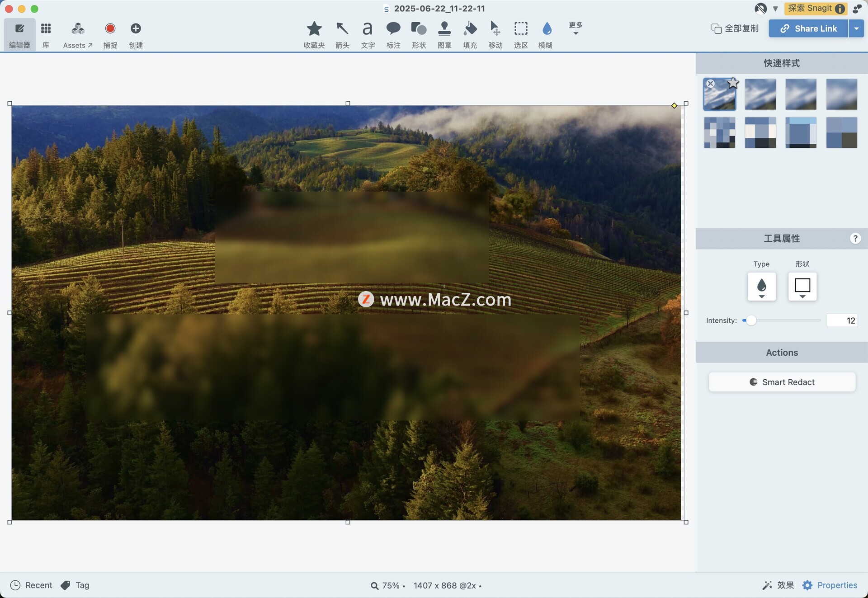Click the account icon at top right
868x598 pixels.
[x=857, y=8]
